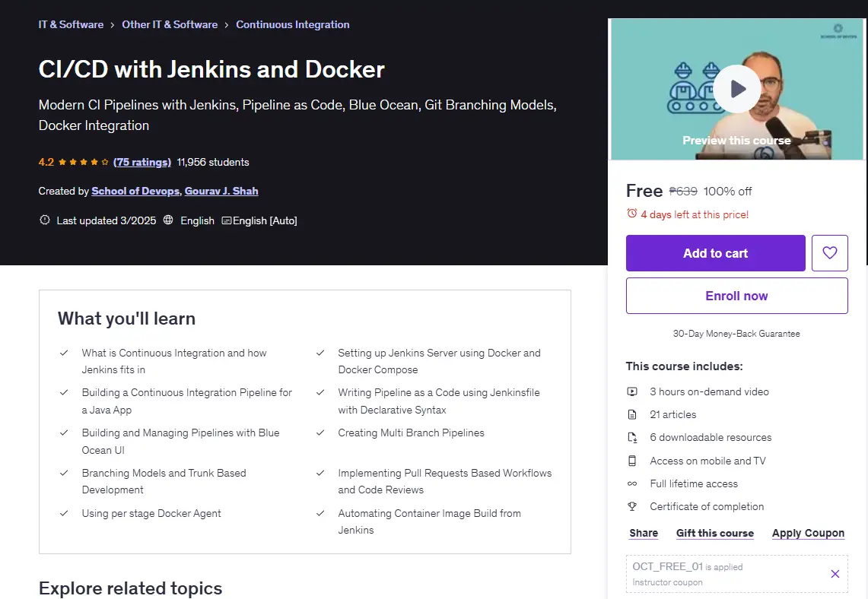Viewport: 868px width, 599px height.
Task: Click the Certificate of completion text
Action: [707, 506]
